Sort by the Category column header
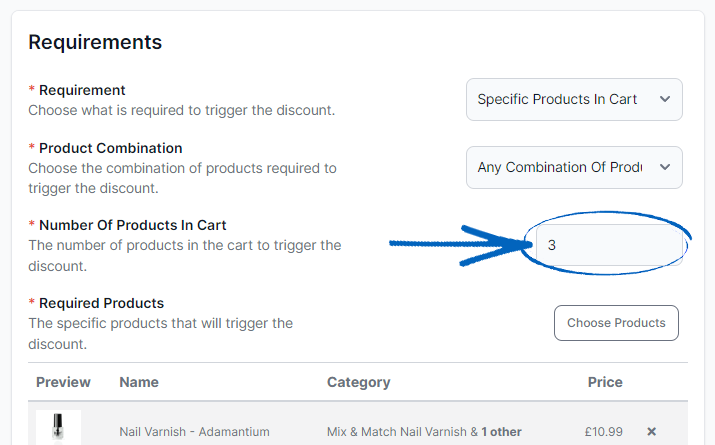This screenshot has height=445, width=715. [358, 382]
